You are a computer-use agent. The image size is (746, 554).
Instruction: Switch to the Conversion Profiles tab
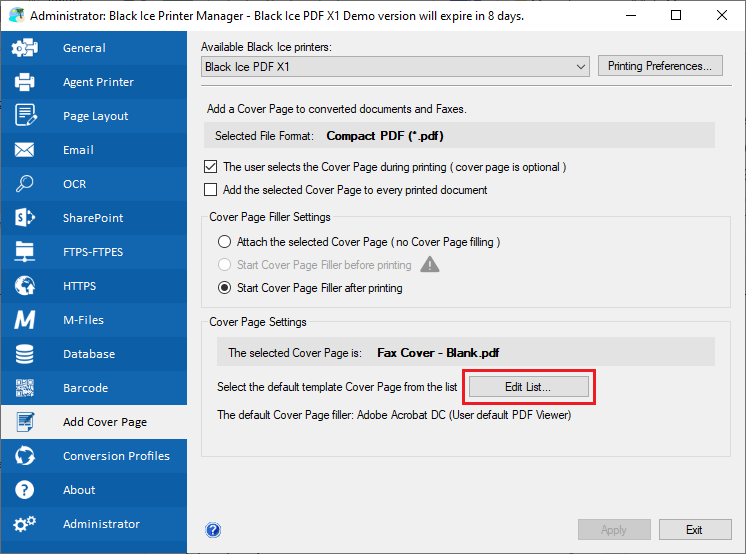point(116,456)
